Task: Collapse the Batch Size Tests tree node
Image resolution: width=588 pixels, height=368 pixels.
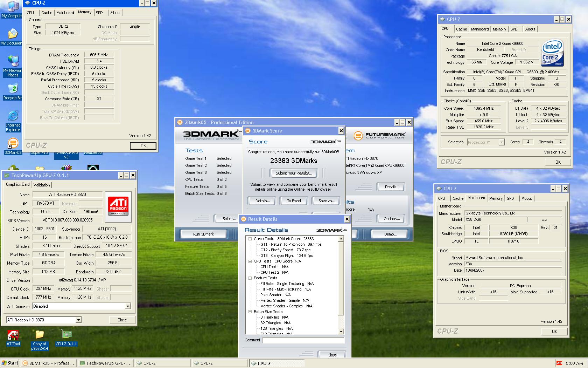Action: [250, 312]
